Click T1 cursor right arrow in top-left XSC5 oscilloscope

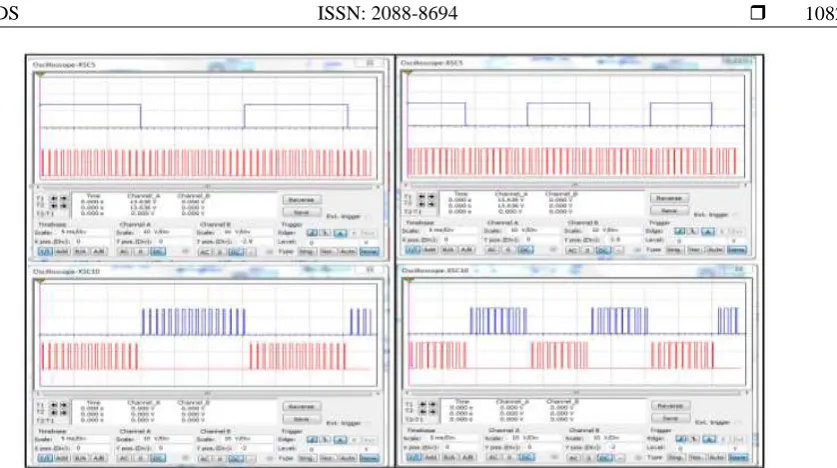(x=64, y=199)
